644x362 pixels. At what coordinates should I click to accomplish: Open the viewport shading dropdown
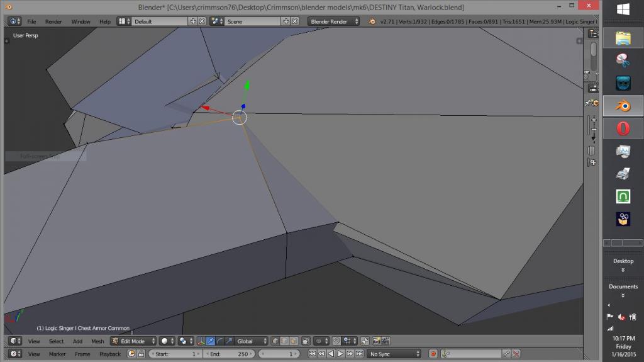tap(167, 341)
